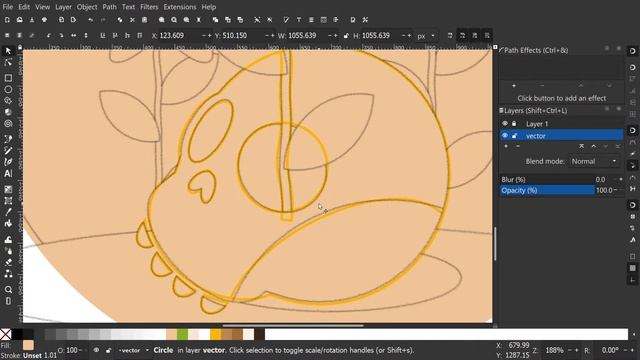This screenshot has height=360, width=640.
Task: Select the Text tool
Action: click(x=8, y=173)
